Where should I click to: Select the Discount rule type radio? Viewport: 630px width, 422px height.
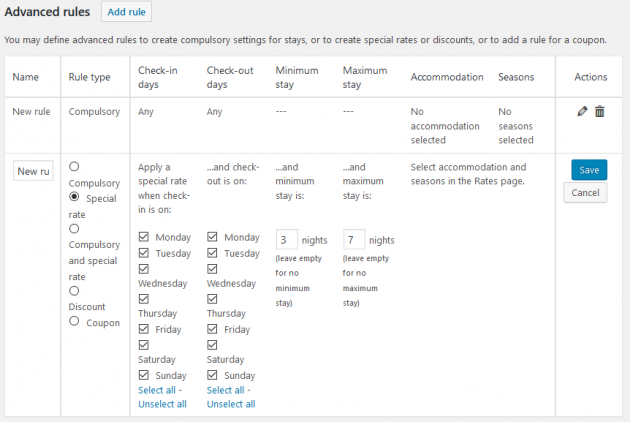(74, 291)
